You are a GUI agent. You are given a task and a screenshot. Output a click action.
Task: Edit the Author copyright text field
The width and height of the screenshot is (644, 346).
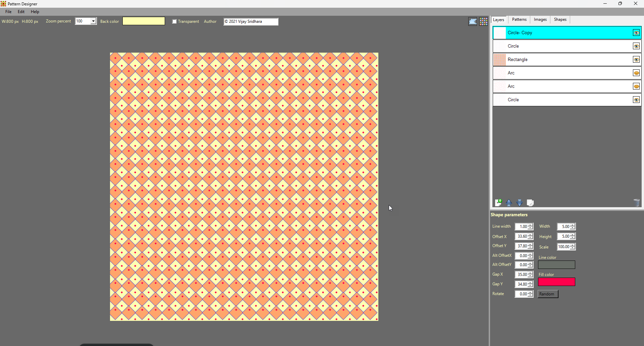251,21
